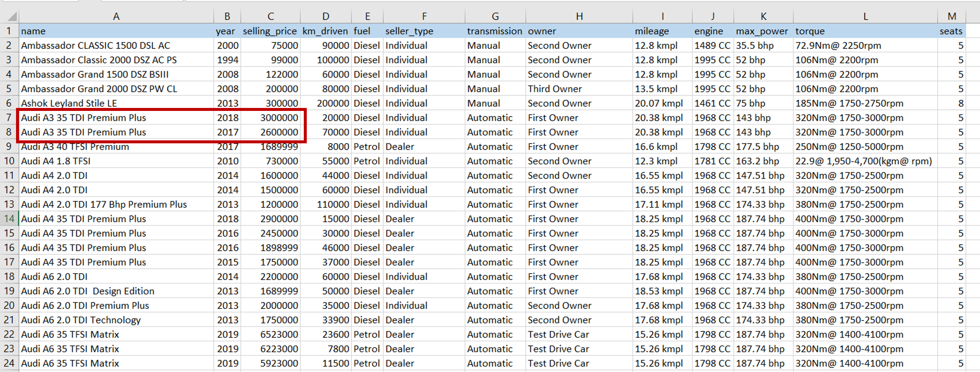
Task: Select torque '72.9Nm@ 2250rpm' cell
Action: tap(865, 45)
